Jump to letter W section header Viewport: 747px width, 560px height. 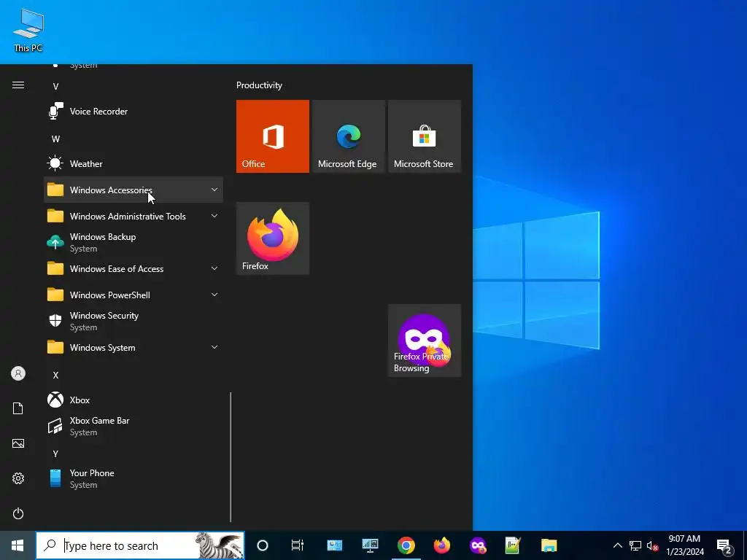pos(55,139)
